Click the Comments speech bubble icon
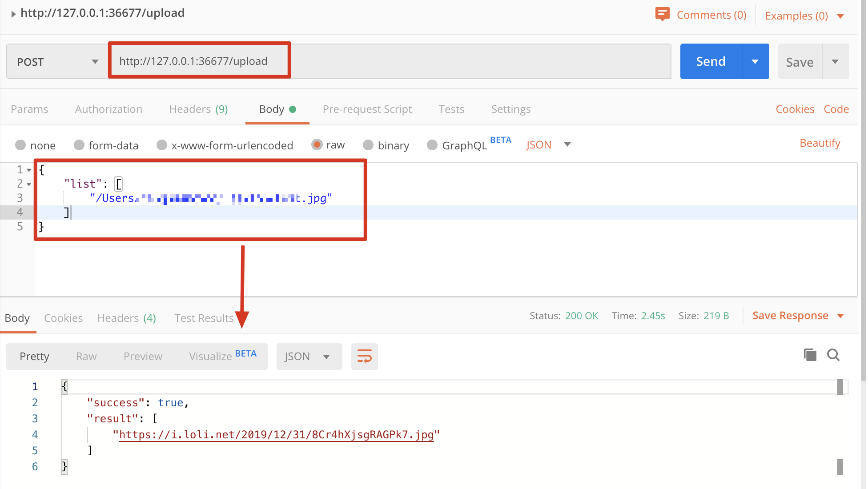Screen dimensions: 868x489 coord(662,14)
